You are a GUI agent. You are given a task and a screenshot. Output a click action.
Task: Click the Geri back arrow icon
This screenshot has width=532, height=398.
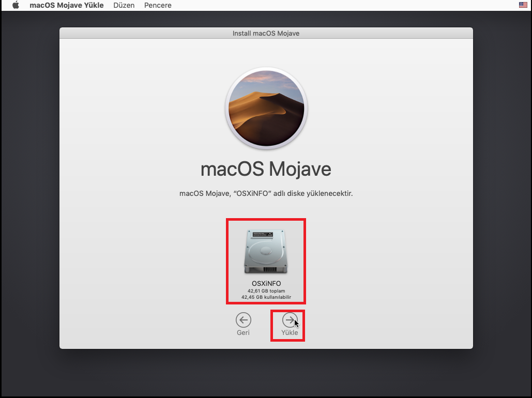click(243, 319)
